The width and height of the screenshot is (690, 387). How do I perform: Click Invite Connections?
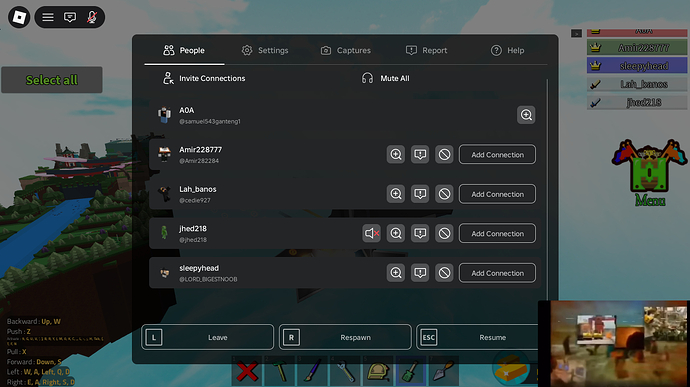[x=204, y=78]
